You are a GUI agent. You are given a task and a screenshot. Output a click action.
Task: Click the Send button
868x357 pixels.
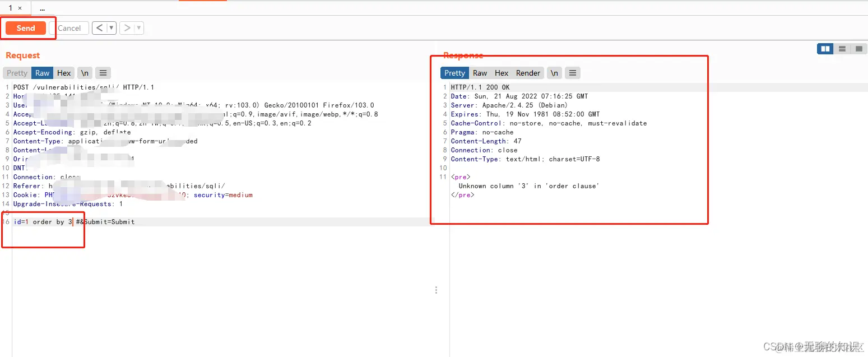coord(26,28)
